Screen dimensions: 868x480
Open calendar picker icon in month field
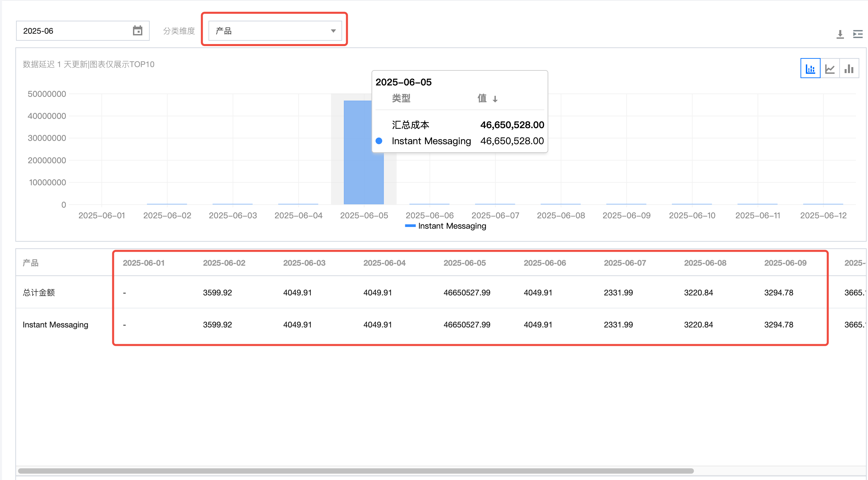137,31
